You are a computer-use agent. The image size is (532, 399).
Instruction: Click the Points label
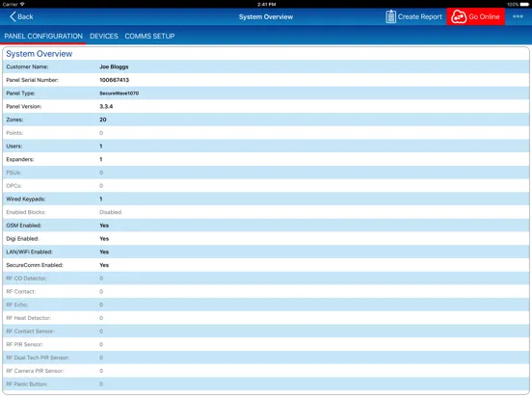(14, 133)
